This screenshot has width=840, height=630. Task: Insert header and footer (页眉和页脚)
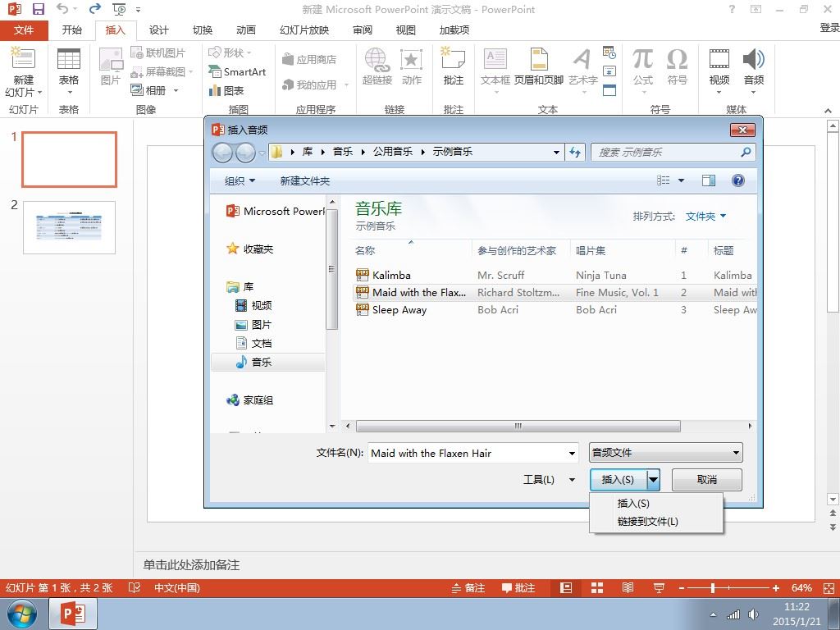click(x=538, y=66)
